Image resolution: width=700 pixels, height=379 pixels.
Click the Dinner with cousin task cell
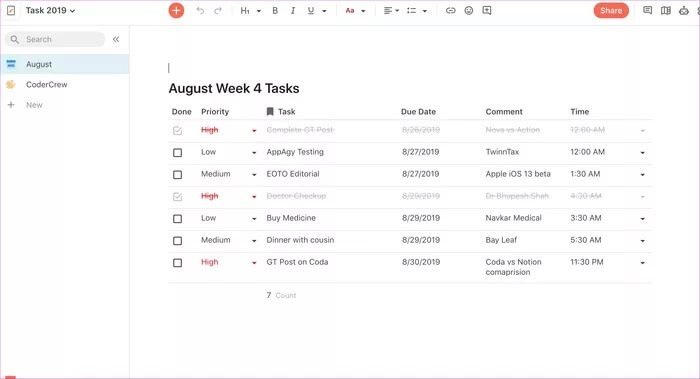click(x=300, y=240)
